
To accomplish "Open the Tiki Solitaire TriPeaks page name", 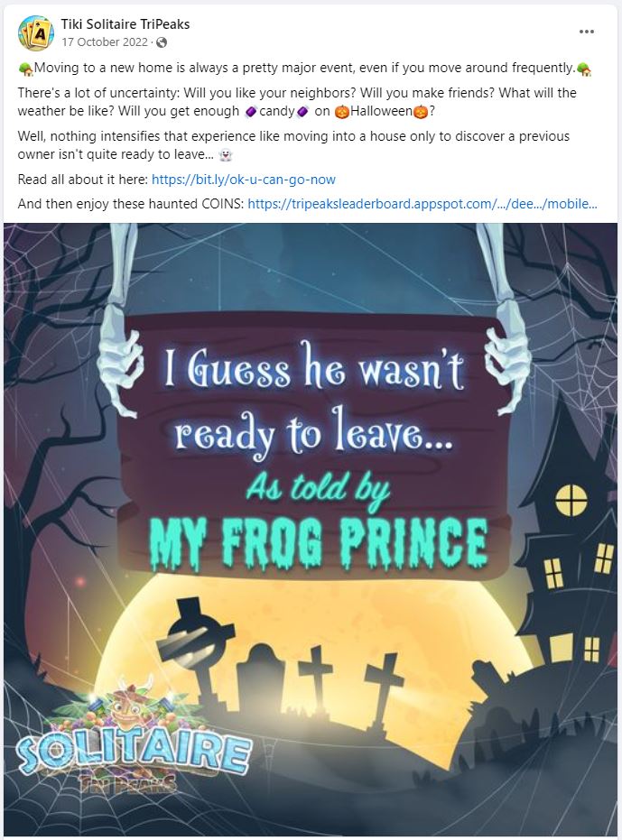I will pos(125,24).
